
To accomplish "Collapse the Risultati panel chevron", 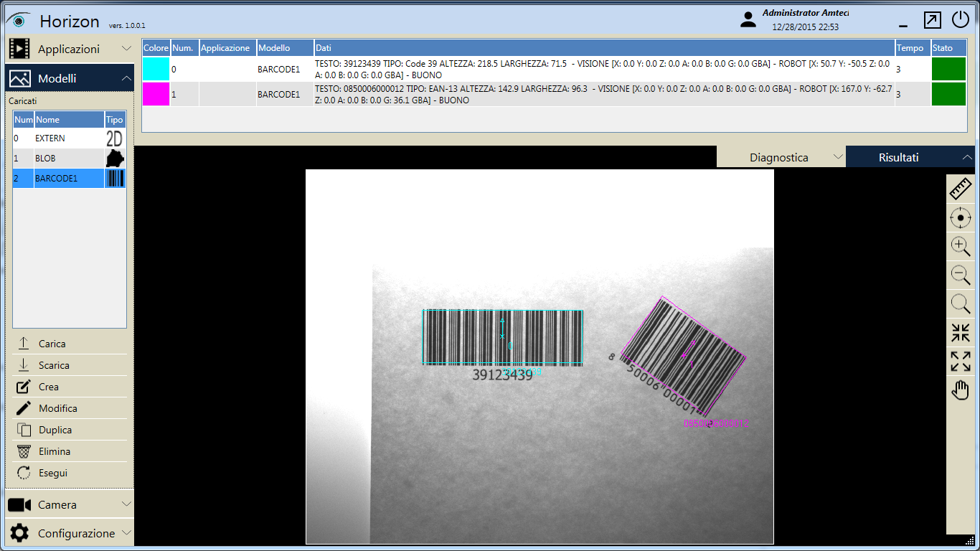I will click(x=967, y=157).
